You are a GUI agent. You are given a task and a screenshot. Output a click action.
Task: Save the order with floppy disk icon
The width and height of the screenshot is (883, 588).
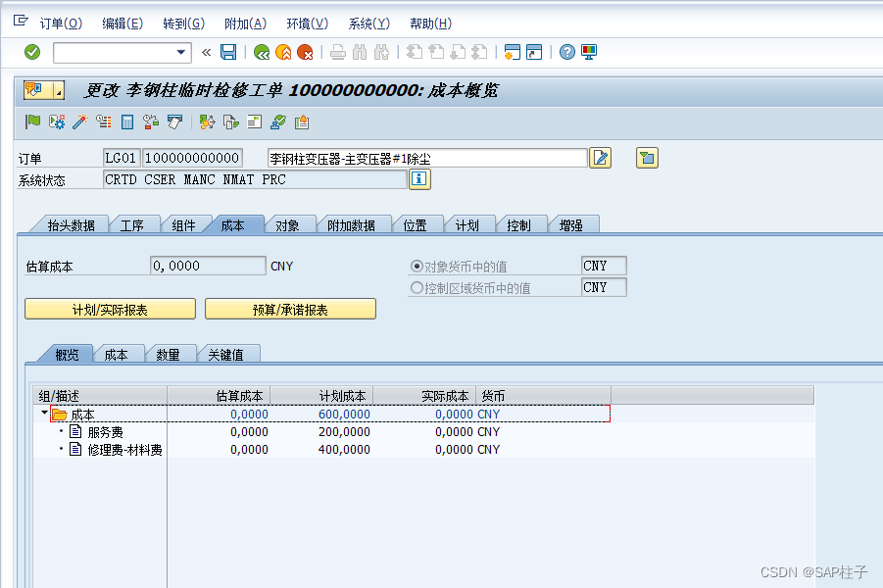coord(228,52)
